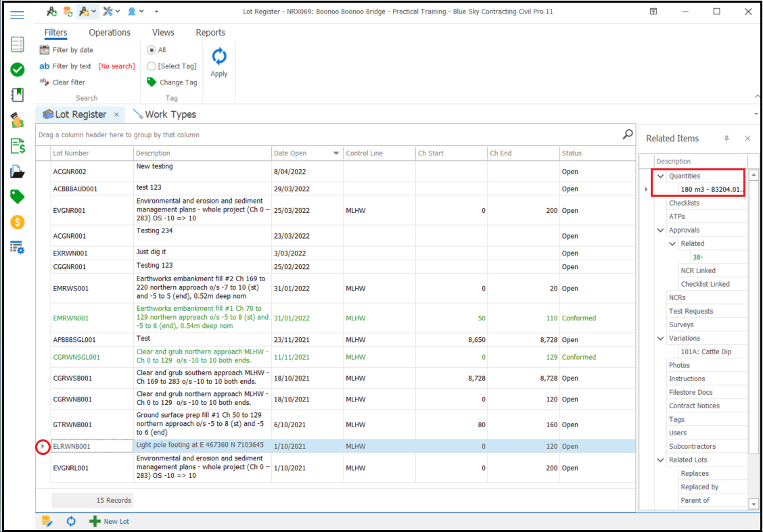Collapse the Quantities node
This screenshot has height=532, width=763.
click(x=660, y=176)
